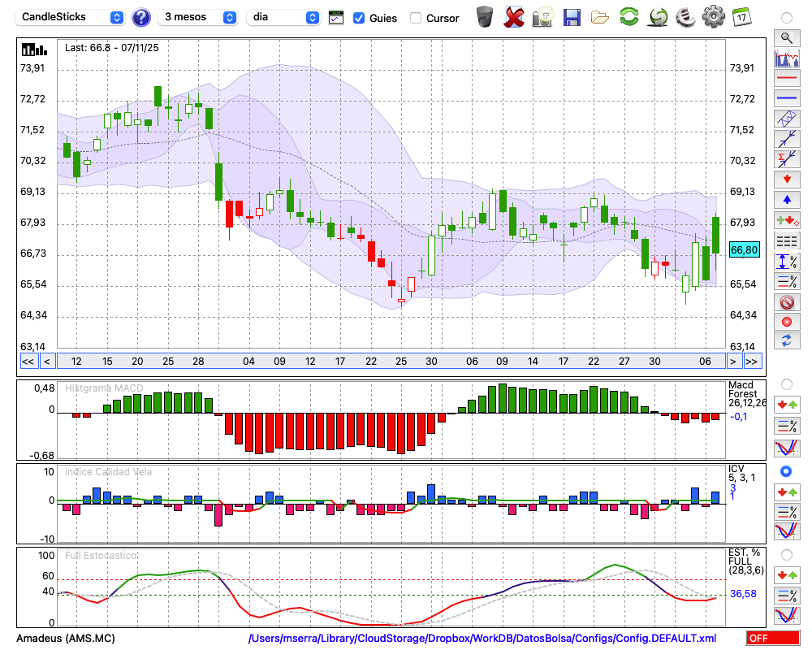Select the radio button for the MACD panel
The height and width of the screenshot is (650, 812).
tap(787, 384)
